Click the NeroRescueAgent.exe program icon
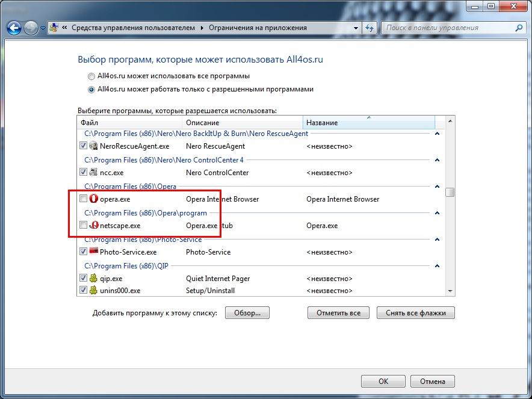532x399 pixels. pos(93,146)
